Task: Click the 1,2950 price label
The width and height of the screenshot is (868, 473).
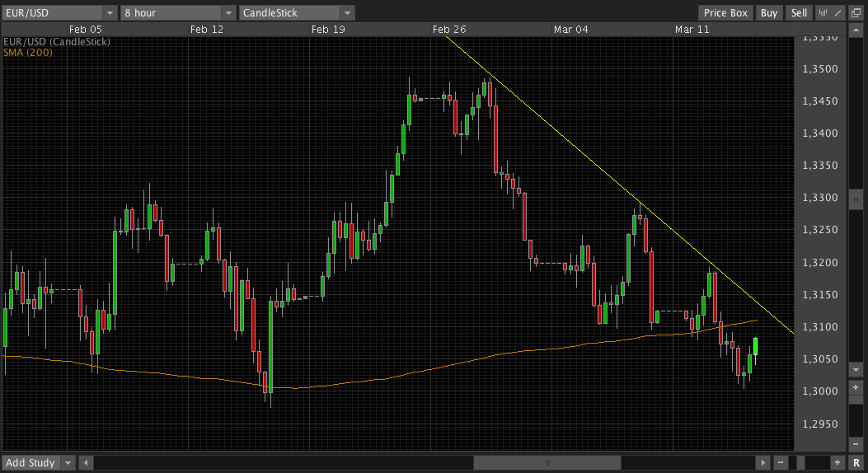Action: coord(820,424)
